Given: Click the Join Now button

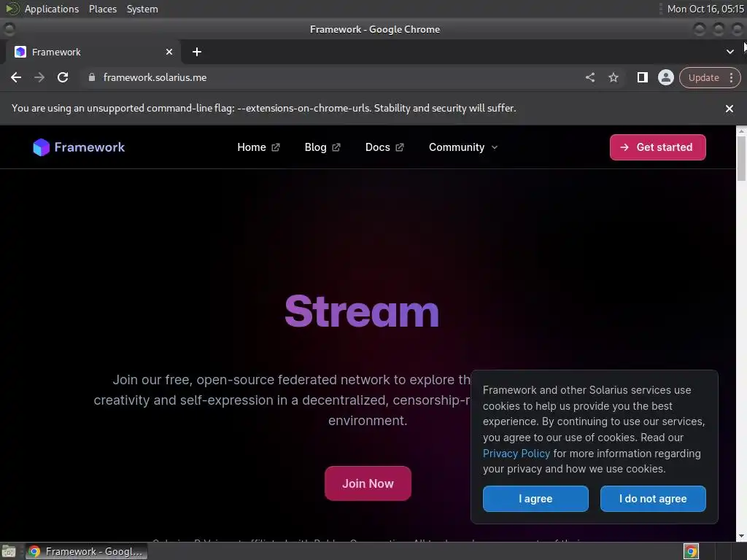Looking at the screenshot, I should click(368, 483).
